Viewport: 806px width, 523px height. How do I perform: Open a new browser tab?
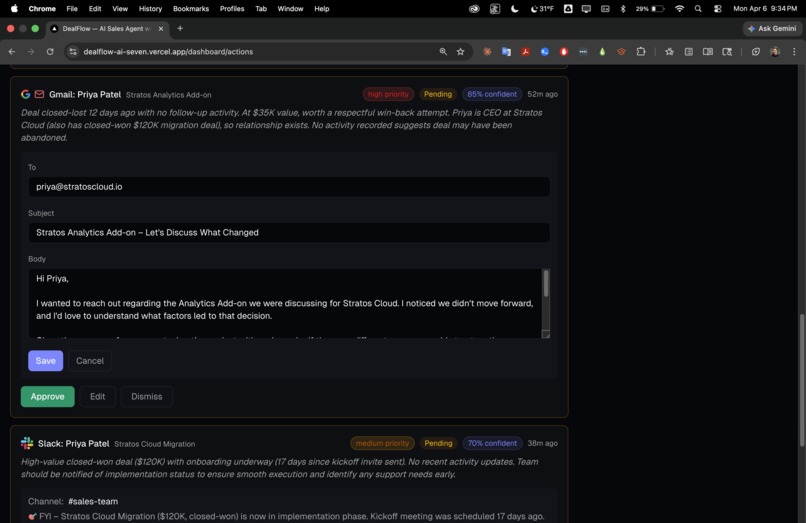180,28
